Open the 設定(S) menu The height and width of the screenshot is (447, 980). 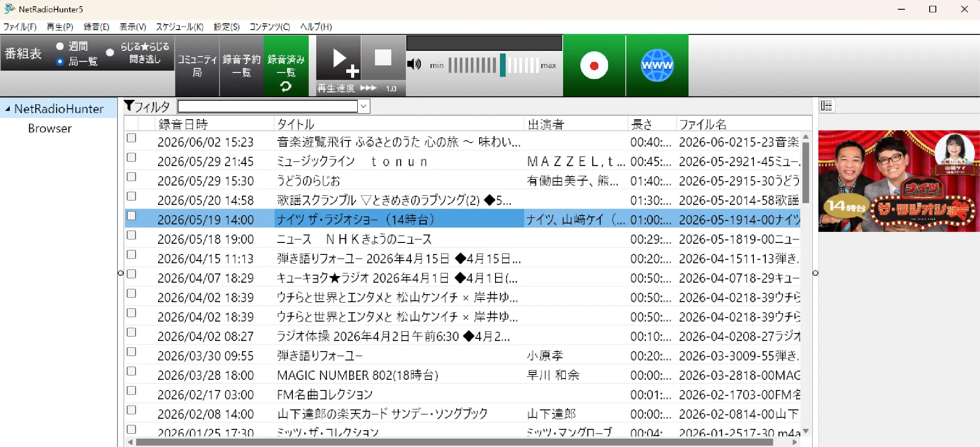pos(227,27)
